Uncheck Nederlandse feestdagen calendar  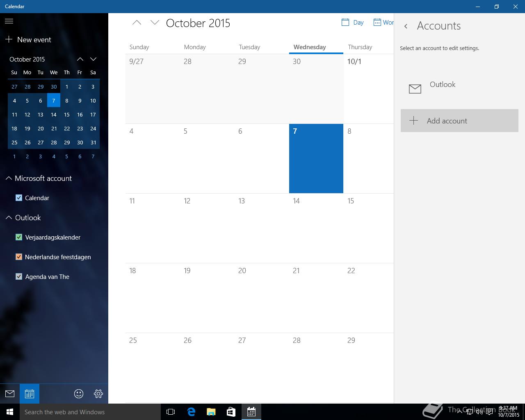click(19, 257)
